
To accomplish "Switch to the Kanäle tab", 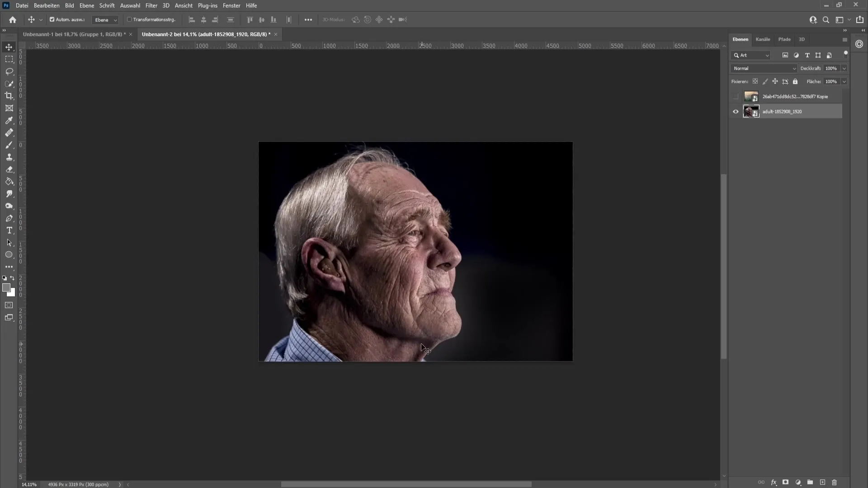I will (763, 39).
